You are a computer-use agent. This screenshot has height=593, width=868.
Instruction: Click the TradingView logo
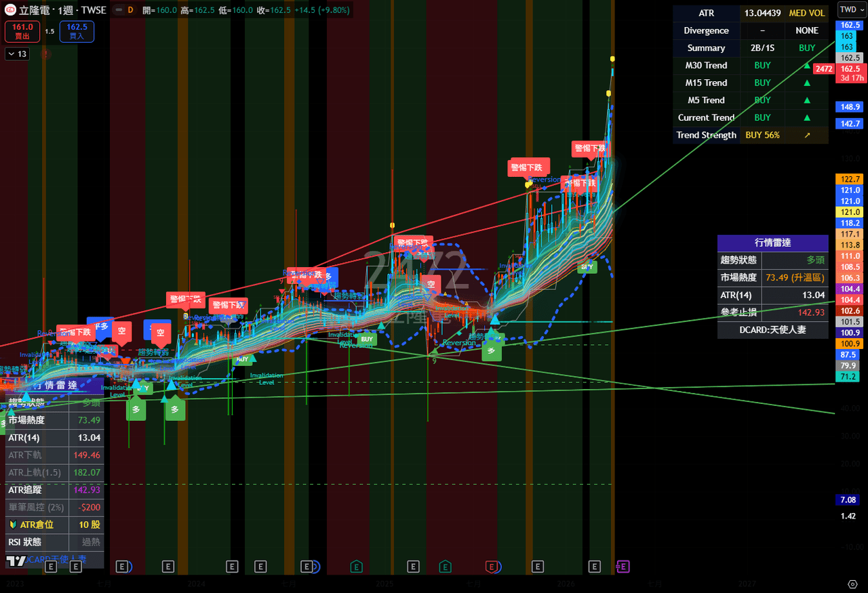16,561
